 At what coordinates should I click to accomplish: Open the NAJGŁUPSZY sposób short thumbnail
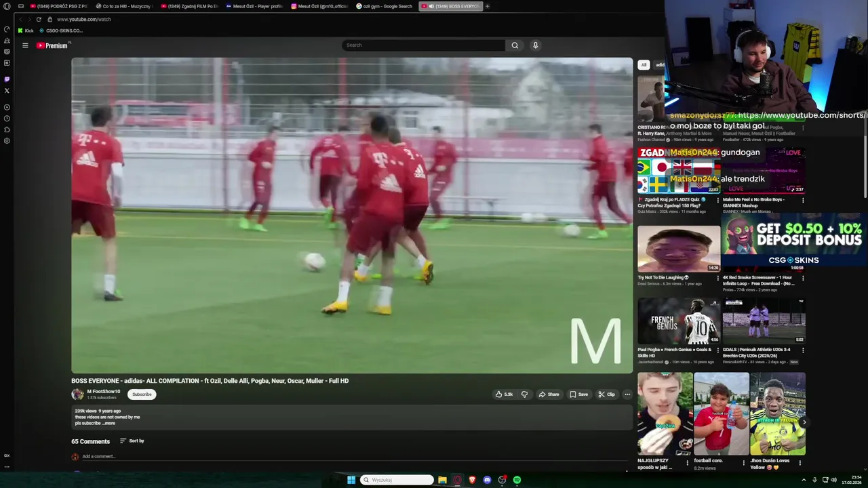(x=665, y=413)
